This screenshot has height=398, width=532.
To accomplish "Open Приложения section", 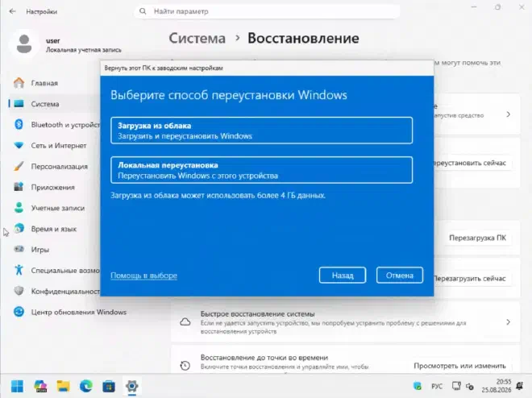I will click(54, 187).
